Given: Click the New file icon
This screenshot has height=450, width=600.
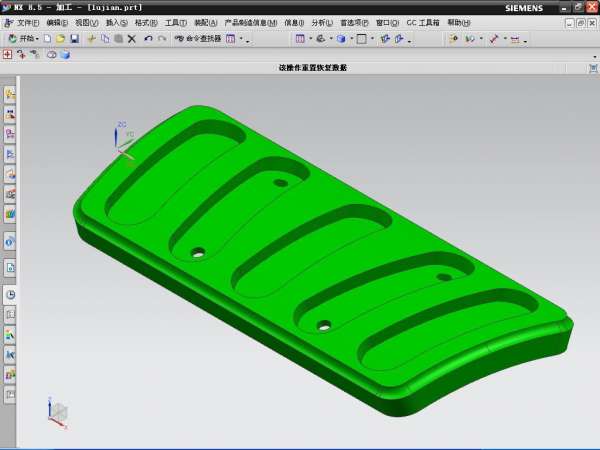Looking at the screenshot, I should (48, 39).
